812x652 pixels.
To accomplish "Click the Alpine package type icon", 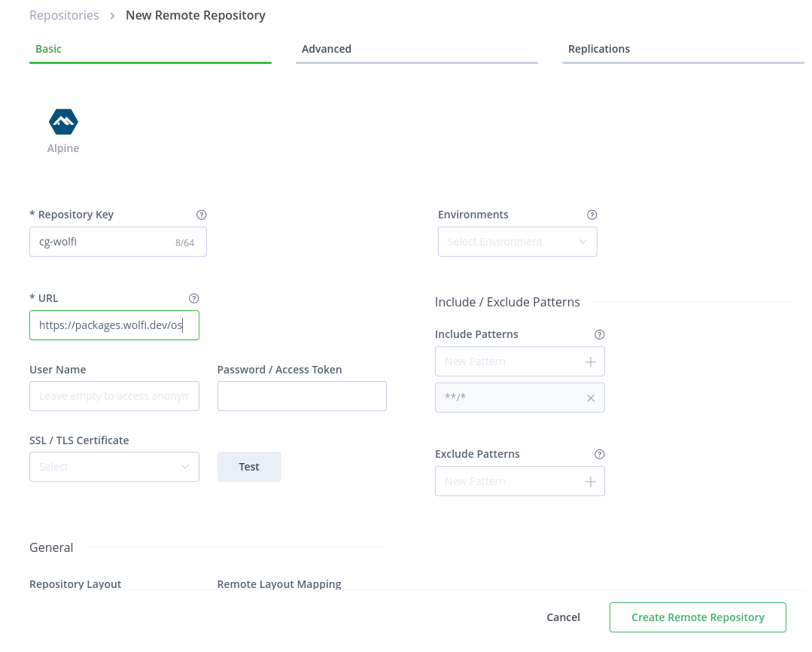I will pyautogui.click(x=63, y=121).
